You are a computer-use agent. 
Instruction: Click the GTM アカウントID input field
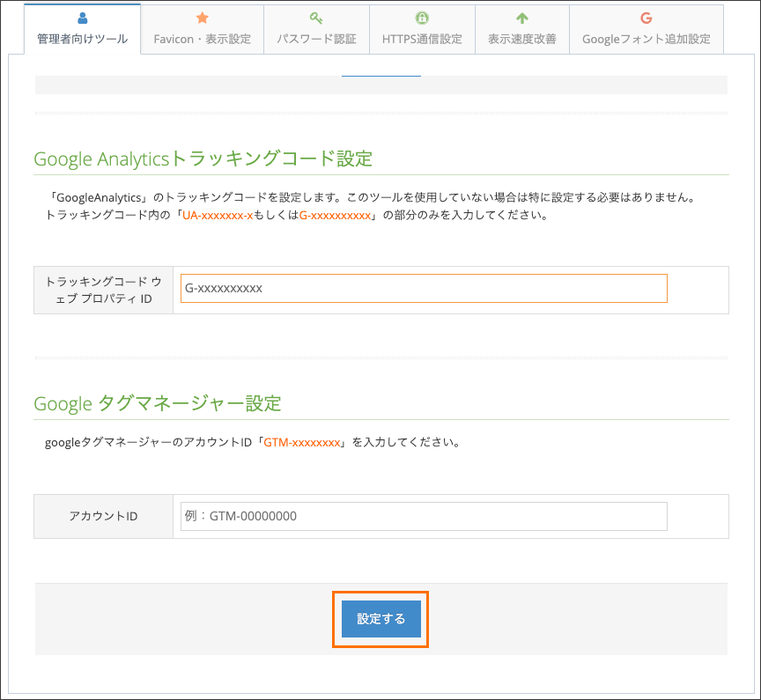424,516
